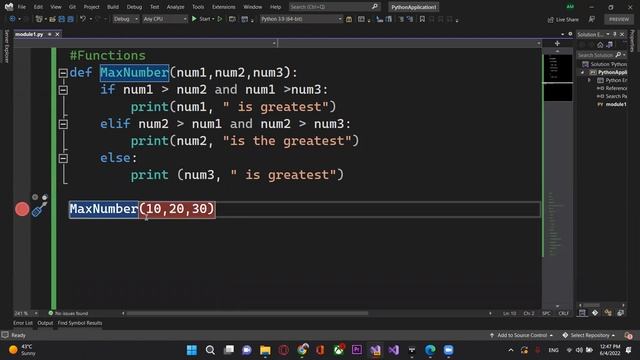
Task: Click the Feedback icon next to Live Share
Action: coord(591,19)
